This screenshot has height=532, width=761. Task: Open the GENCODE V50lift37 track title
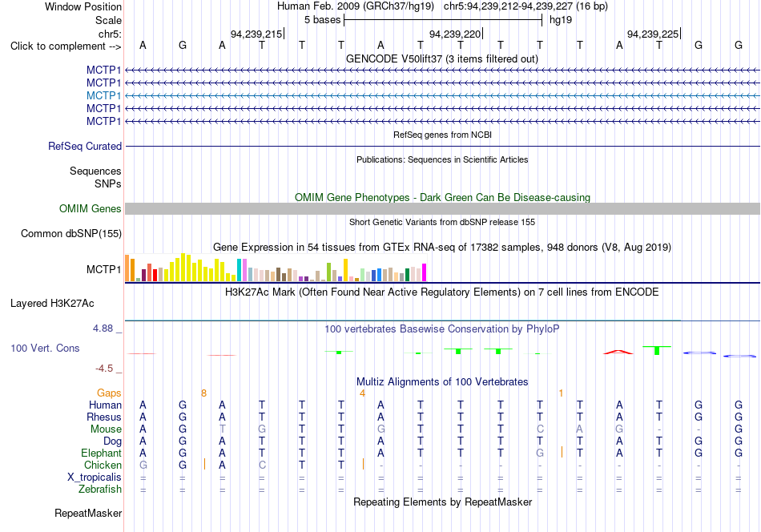point(442,58)
